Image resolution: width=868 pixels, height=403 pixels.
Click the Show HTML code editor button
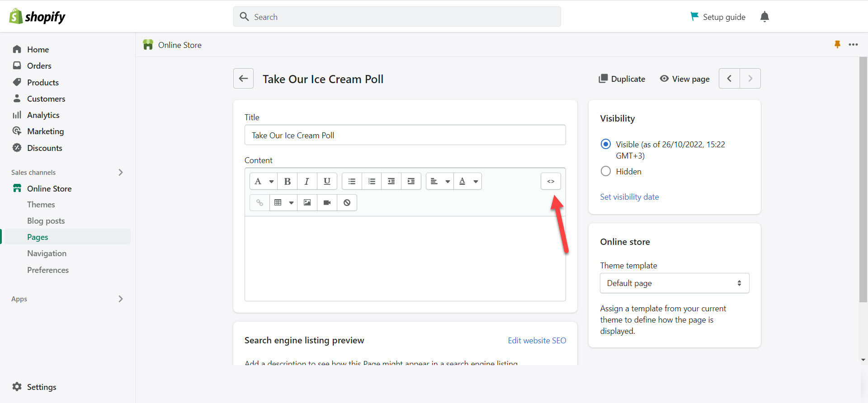pos(550,181)
